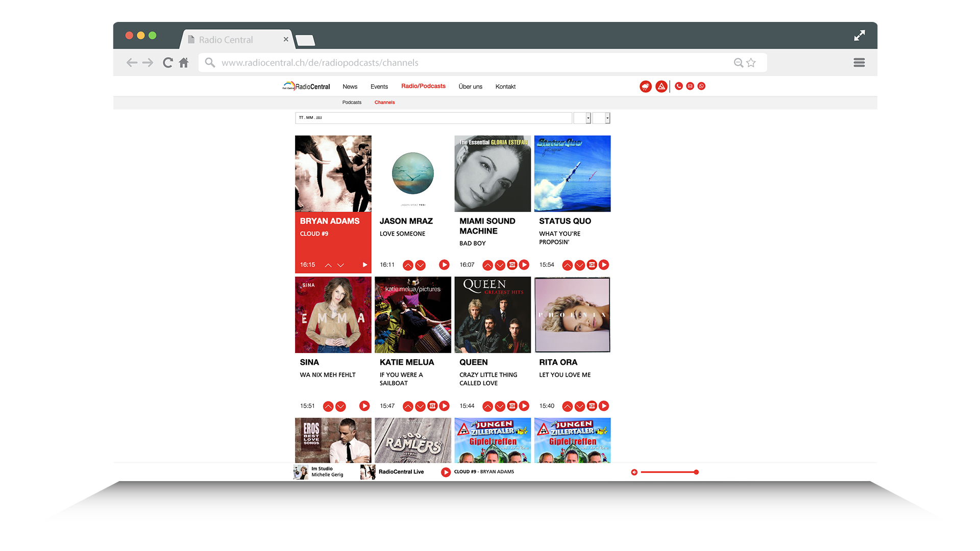Image resolution: width=980 pixels, height=551 pixels.
Task: Open video for Status Quo track
Action: click(x=592, y=265)
